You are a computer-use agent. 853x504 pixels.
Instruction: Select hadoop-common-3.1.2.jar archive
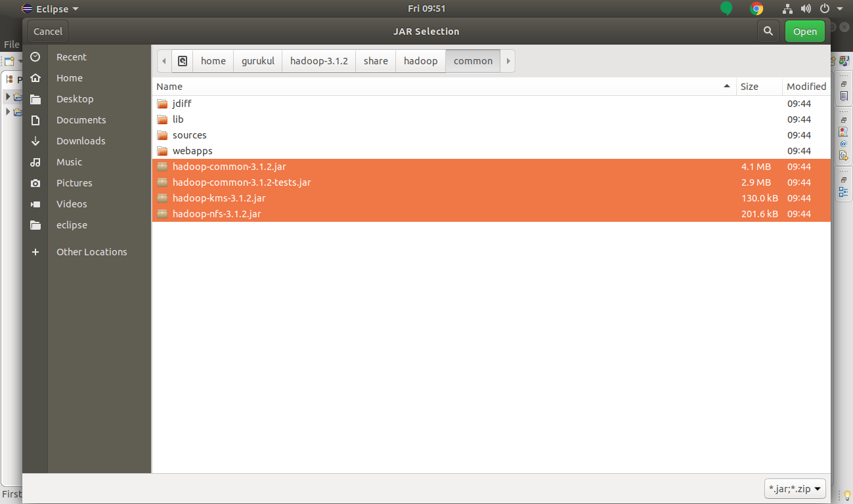(491, 167)
